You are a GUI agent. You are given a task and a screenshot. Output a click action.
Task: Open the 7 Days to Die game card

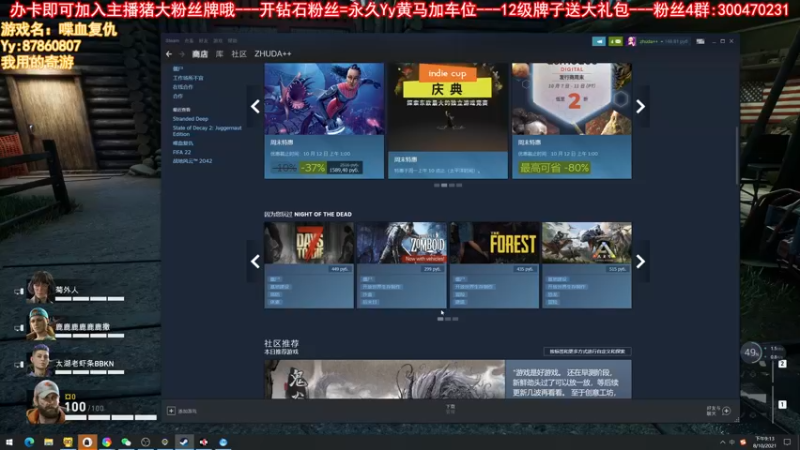pos(309,265)
